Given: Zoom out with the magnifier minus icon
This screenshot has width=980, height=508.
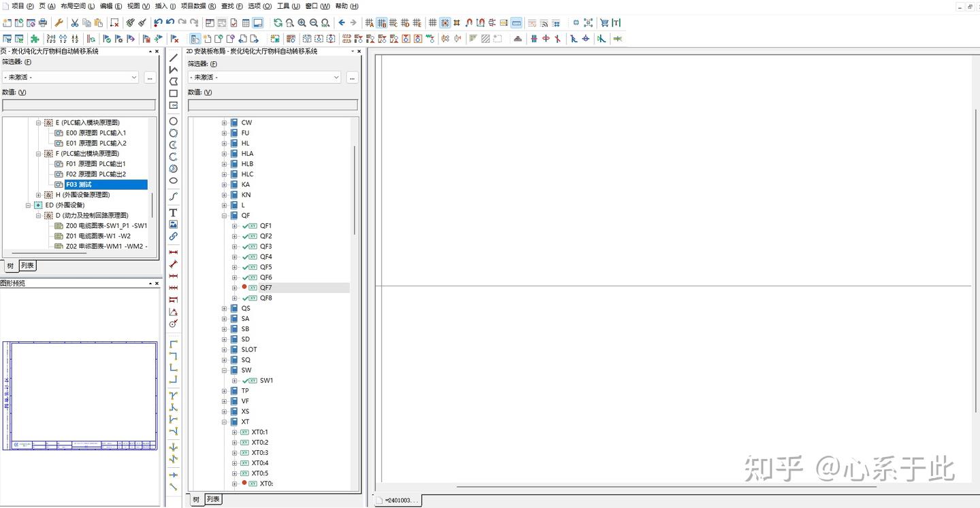Looking at the screenshot, I should (314, 22).
